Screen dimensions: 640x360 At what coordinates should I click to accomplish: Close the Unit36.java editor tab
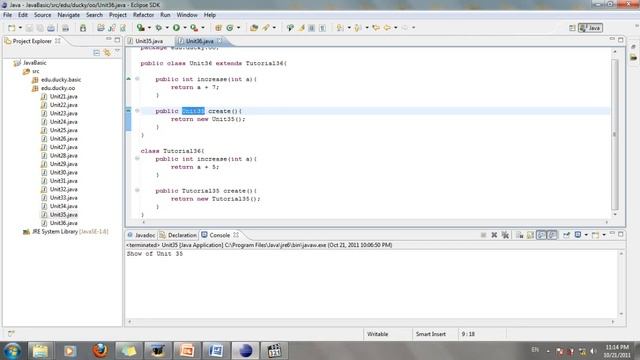[220, 41]
